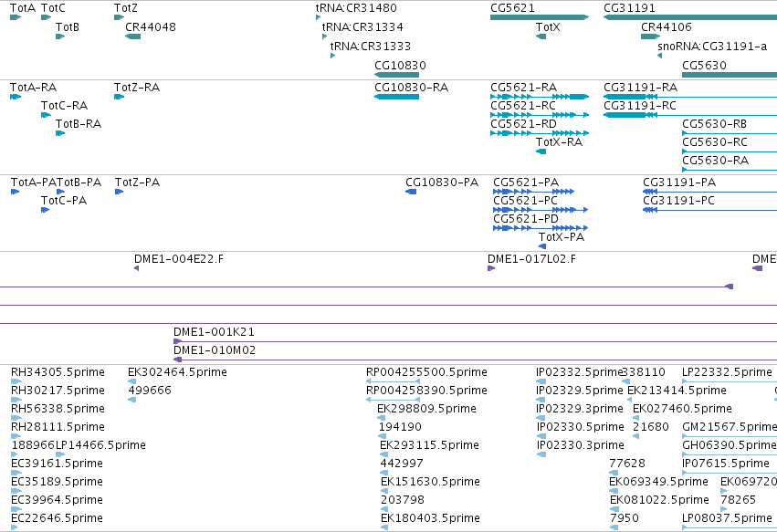Select CG5621-RC transcript
Viewport: 777px width, 532px height.
tap(540, 115)
